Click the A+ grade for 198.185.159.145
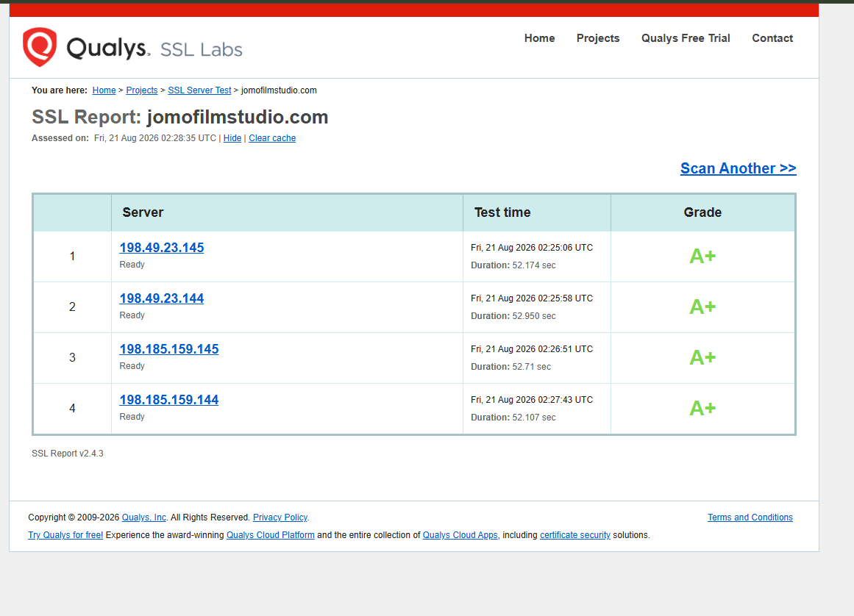Screen dimensions: 854x616 coord(702,357)
